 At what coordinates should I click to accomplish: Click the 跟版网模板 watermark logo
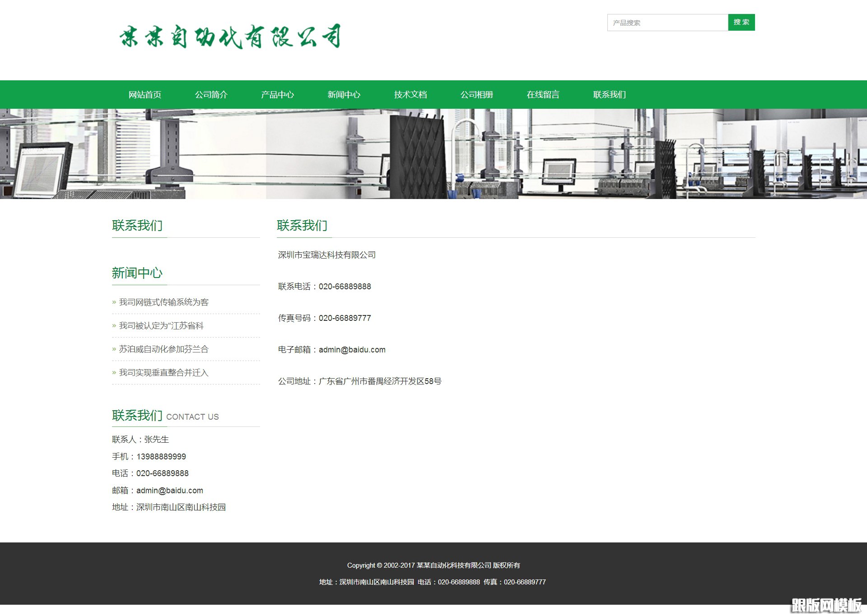pos(826,605)
